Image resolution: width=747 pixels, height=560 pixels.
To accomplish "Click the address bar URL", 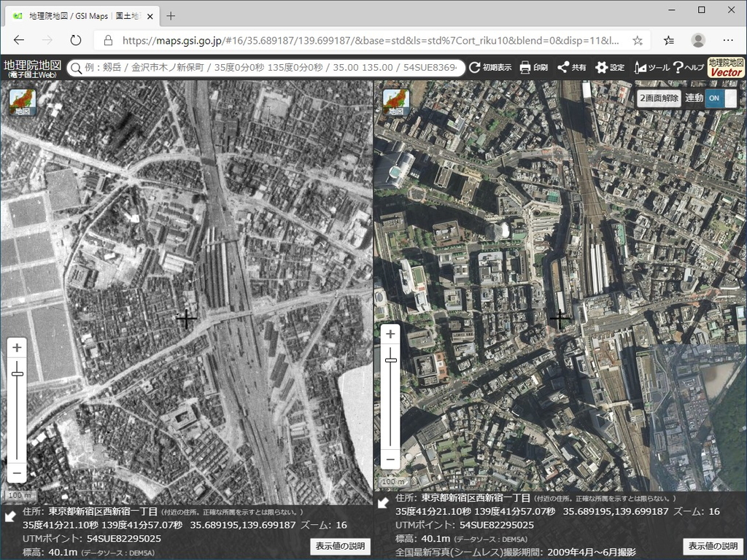I will 371,41.
